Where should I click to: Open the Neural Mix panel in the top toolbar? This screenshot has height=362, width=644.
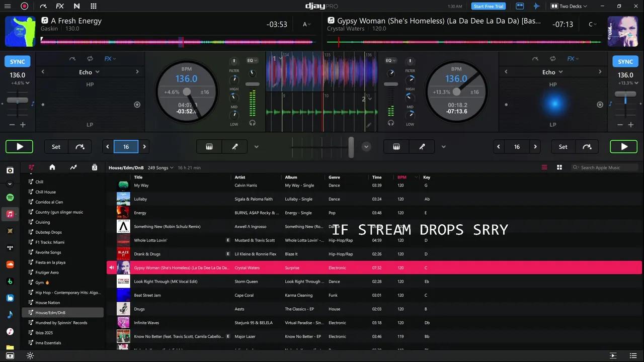[x=76, y=6]
